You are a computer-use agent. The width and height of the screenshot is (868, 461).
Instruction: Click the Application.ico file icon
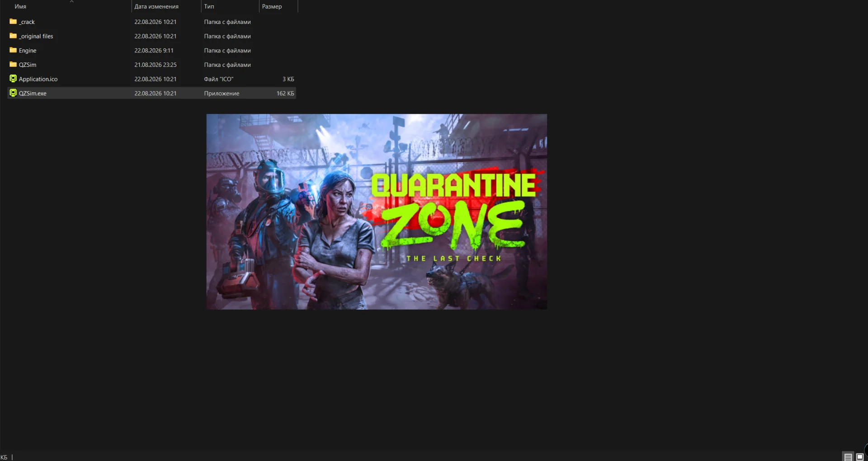[13, 79]
